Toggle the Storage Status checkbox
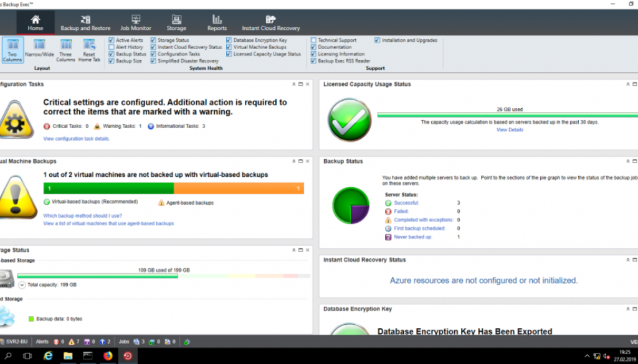Viewport: 638px width, 364px height. click(153, 40)
